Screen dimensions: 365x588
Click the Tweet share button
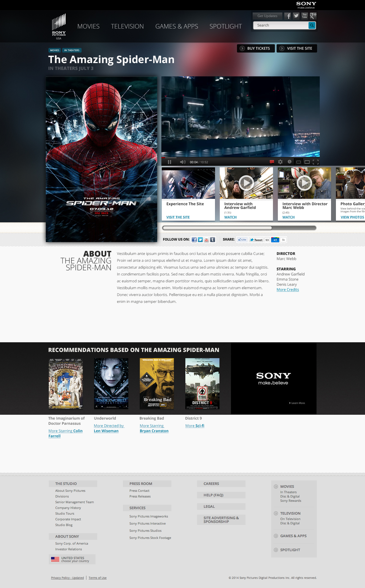(256, 240)
